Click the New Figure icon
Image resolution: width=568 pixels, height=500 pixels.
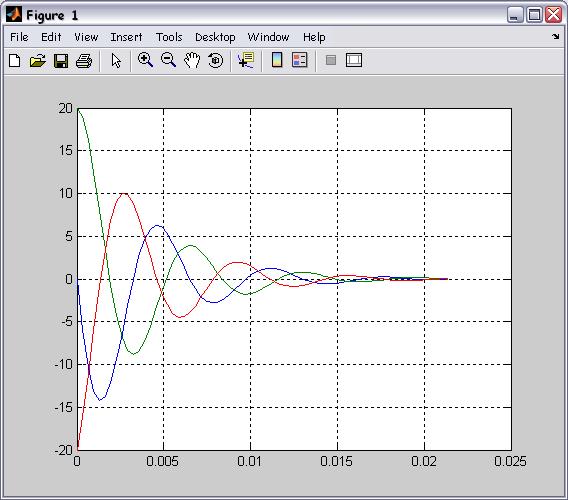click(x=14, y=61)
